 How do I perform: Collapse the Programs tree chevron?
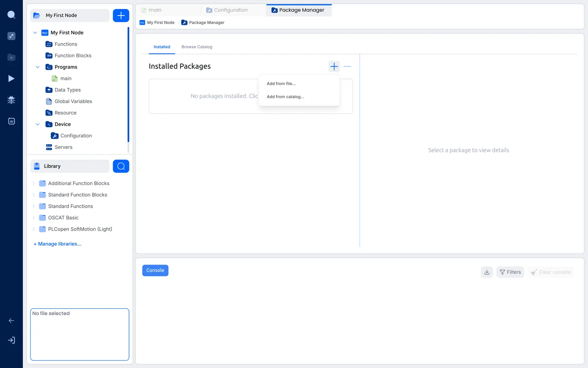(38, 67)
